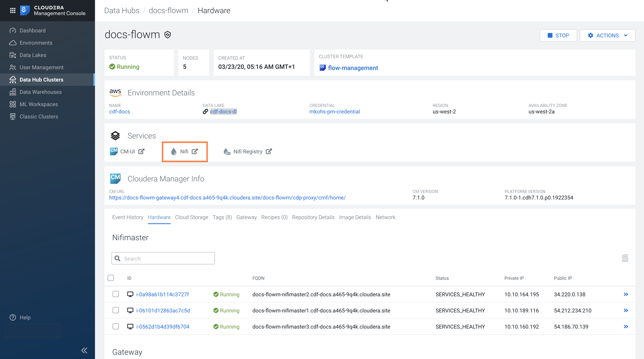
Task: Click shield icon next to docs-flowm title
Action: tap(168, 35)
